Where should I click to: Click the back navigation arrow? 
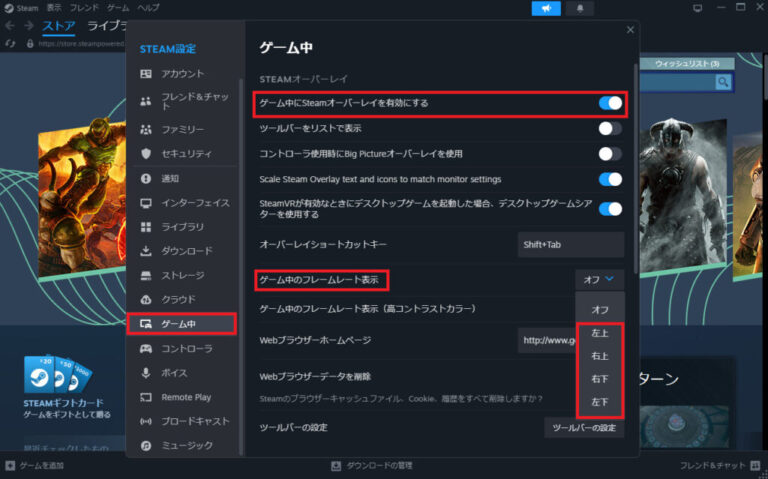(x=9, y=25)
